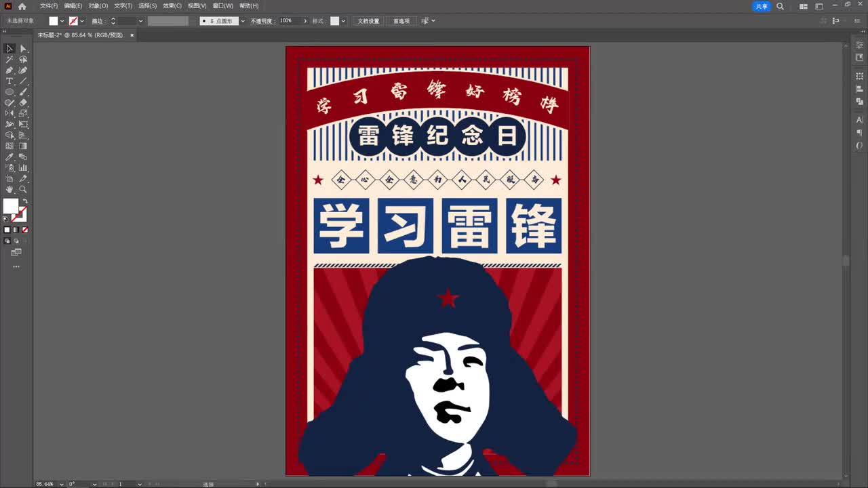The width and height of the screenshot is (868, 488).
Task: Select the Selection tool (black arrow)
Action: [x=9, y=49]
